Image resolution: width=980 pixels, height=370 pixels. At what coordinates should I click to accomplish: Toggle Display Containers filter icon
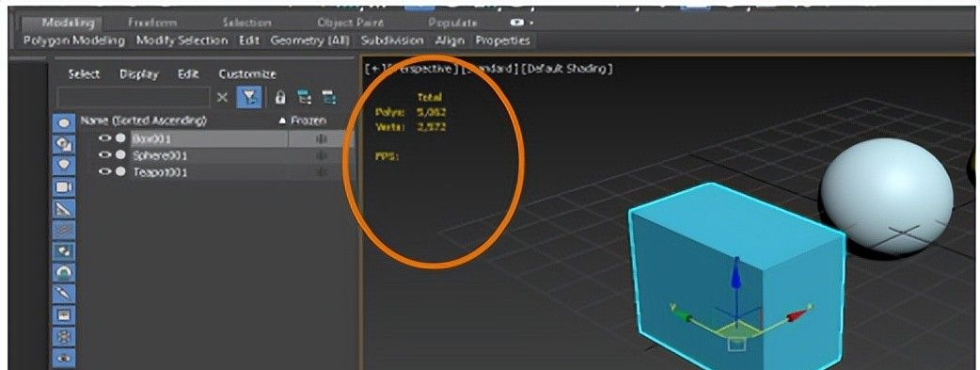[65, 314]
